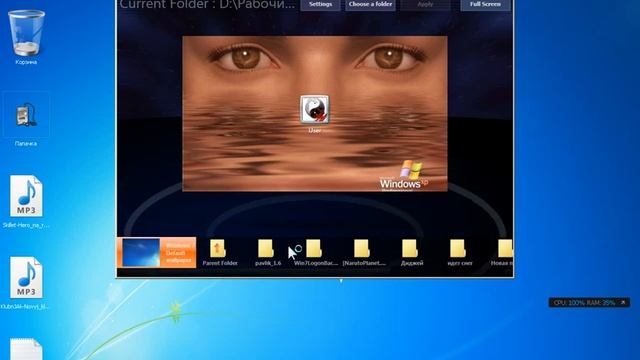Click the CPU 100% RAM 35% readout

pyautogui.click(x=584, y=302)
